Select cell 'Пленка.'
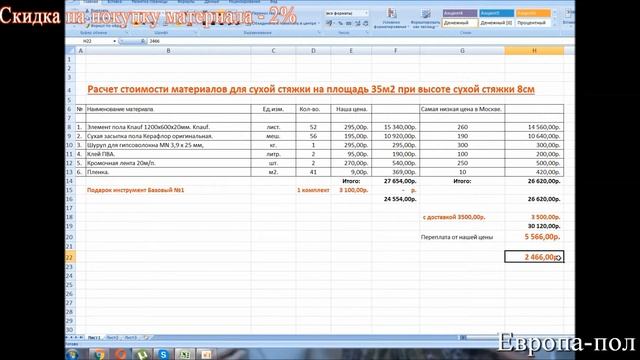This screenshot has width=640, height=360. click(x=168, y=172)
